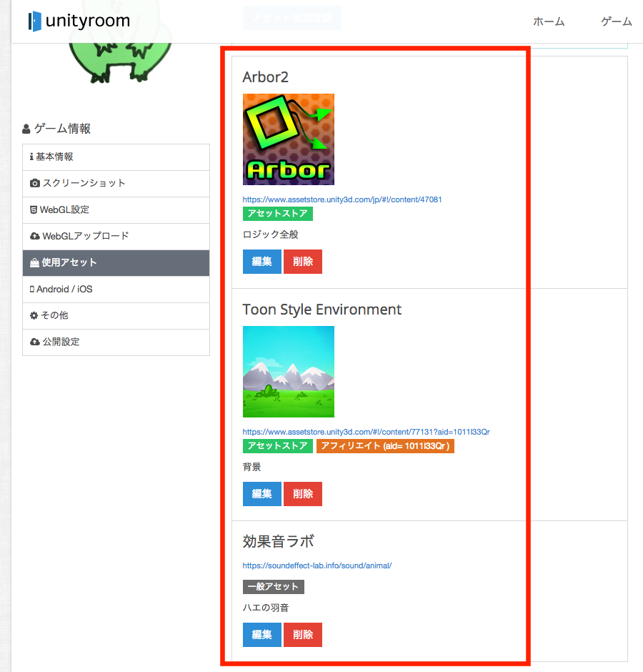643x672 pixels.
Task: Click the ロジック全般 description text
Action: [270, 234]
